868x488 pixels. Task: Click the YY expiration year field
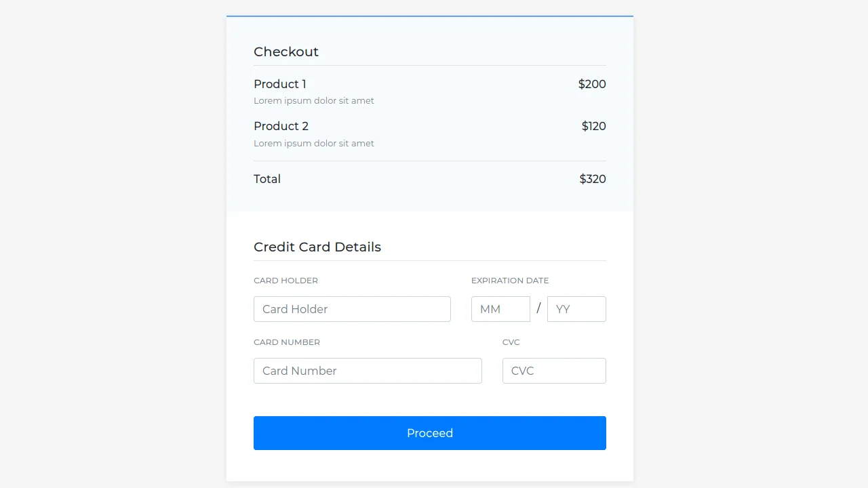(x=576, y=309)
